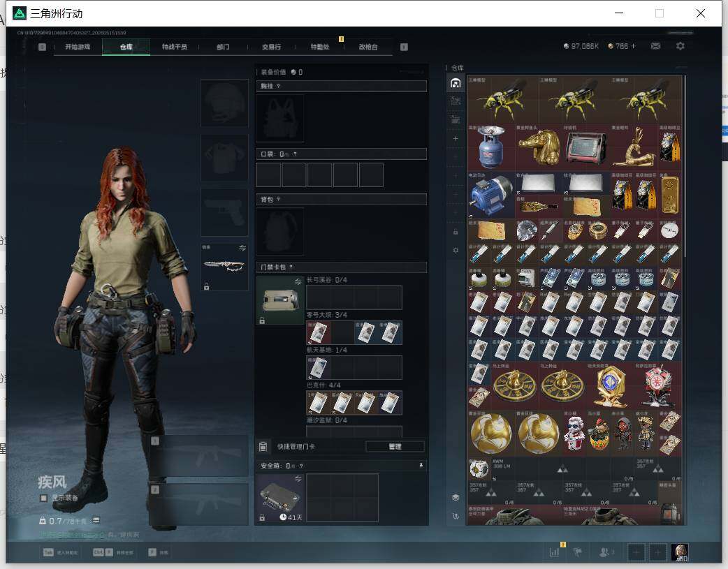The image size is (728, 569).
Task: Open the settings gear in top bar
Action: (x=680, y=46)
